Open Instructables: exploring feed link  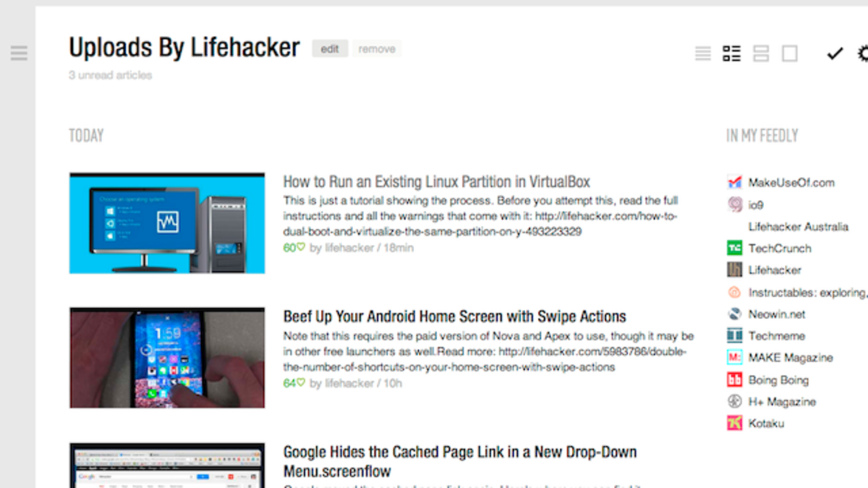coord(808,292)
